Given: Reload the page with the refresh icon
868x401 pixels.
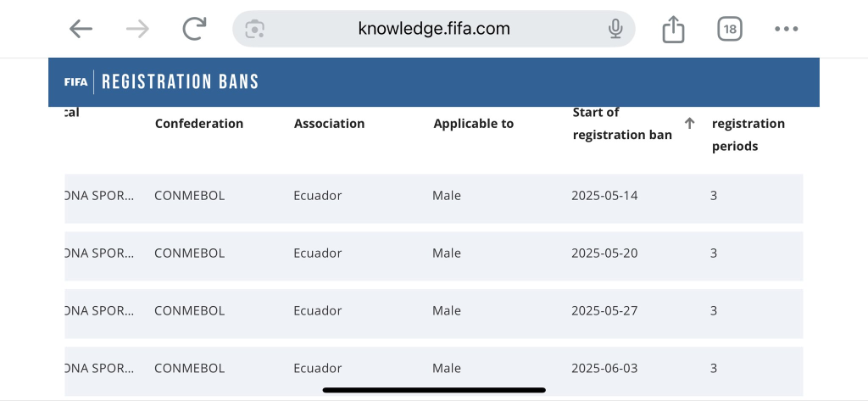Looking at the screenshot, I should point(194,29).
